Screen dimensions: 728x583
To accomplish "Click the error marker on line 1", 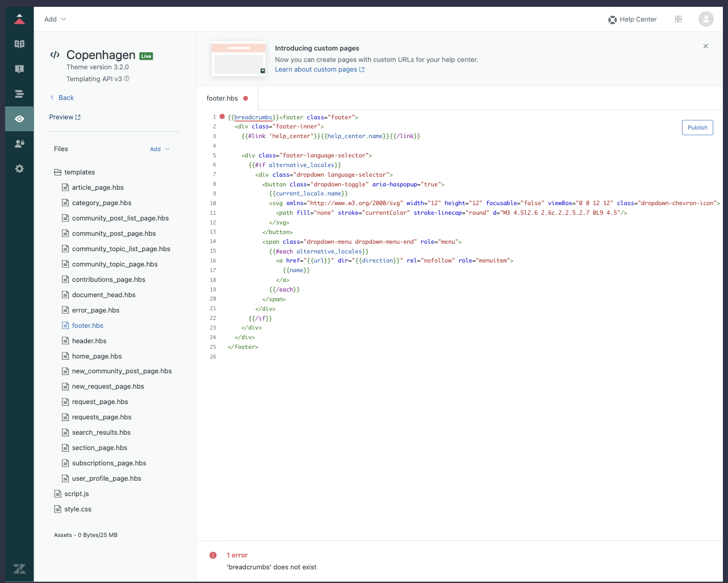I will [x=222, y=116].
